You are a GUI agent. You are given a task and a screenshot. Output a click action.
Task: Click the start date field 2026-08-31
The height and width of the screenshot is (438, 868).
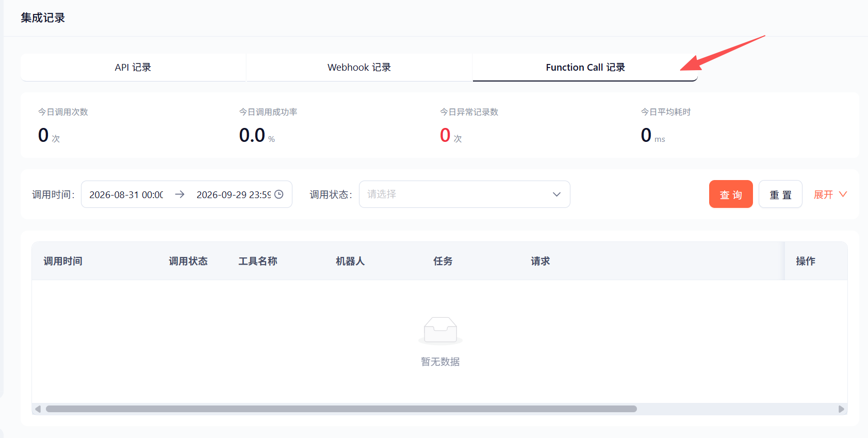pyautogui.click(x=126, y=194)
